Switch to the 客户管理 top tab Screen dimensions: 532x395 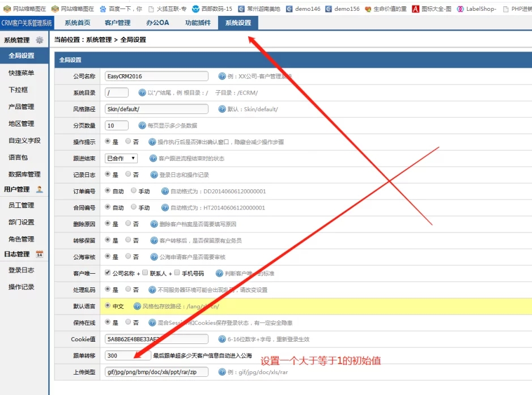117,23
